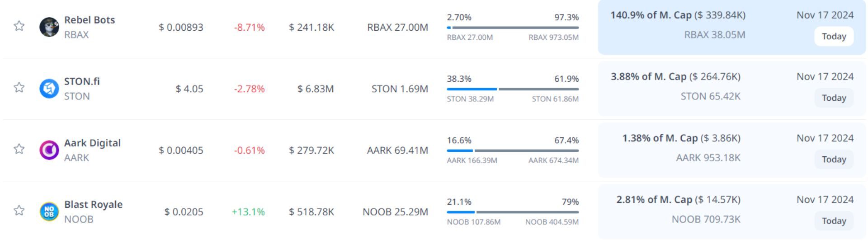The image size is (868, 244).
Task: Click STON 38.3% unlock progress bar
Action: [x=513, y=89]
